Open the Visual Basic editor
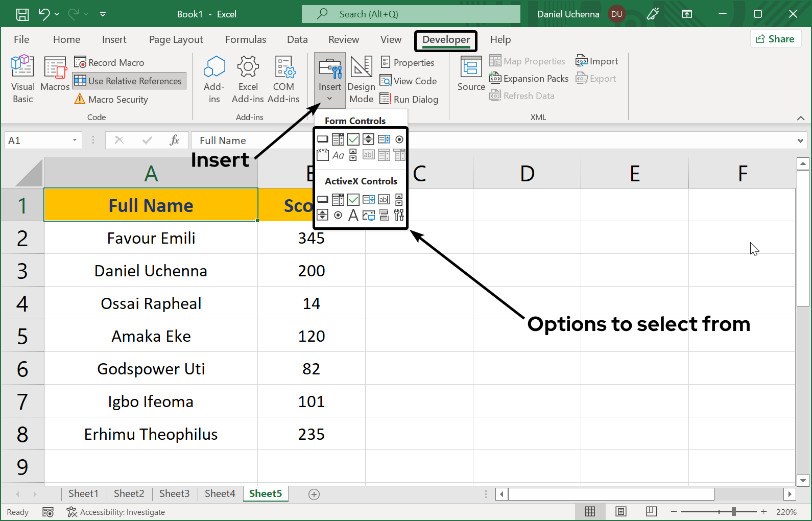This screenshot has width=812, height=521. (22, 79)
